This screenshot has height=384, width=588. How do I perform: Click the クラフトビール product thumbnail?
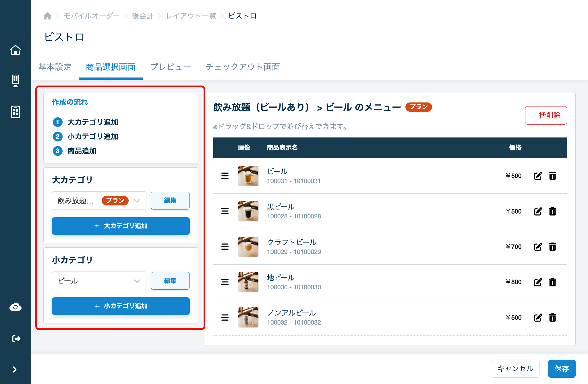(x=248, y=247)
